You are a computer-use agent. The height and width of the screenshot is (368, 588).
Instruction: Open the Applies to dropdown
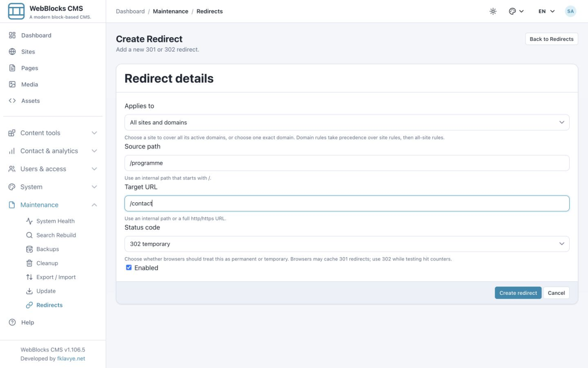347,122
